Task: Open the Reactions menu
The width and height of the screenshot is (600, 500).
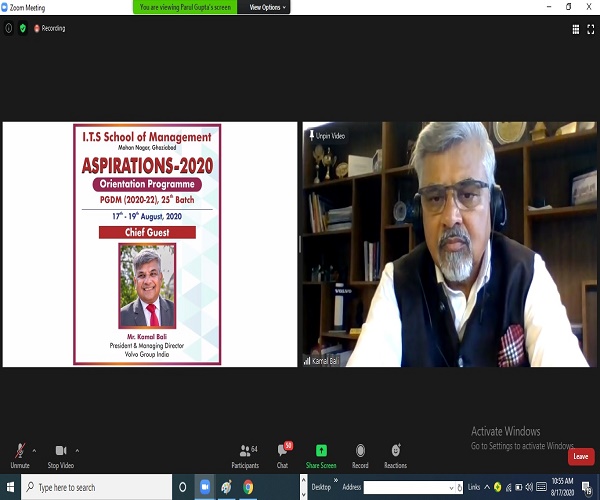Action: click(396, 456)
